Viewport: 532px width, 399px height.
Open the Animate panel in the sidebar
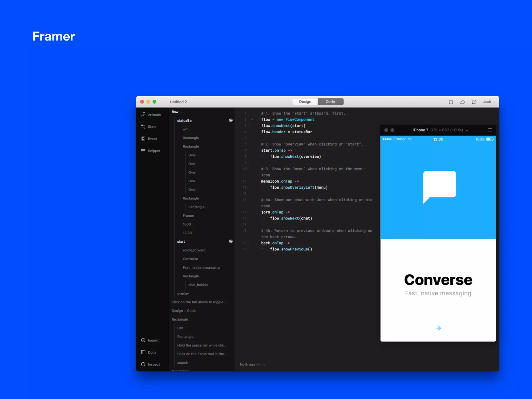point(151,115)
